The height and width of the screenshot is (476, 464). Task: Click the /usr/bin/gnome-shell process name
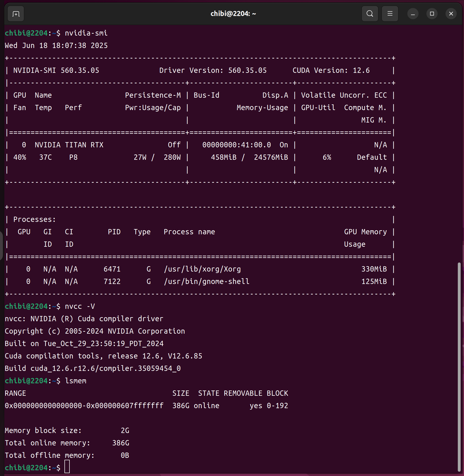(x=206, y=281)
